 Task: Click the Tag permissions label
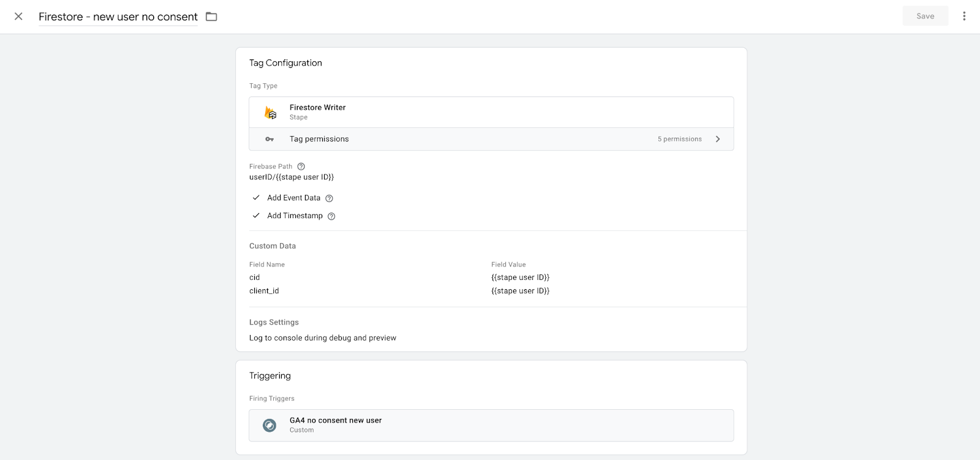319,139
